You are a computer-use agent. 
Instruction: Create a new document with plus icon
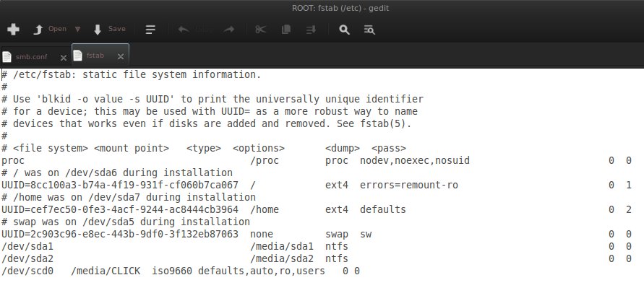[x=14, y=29]
